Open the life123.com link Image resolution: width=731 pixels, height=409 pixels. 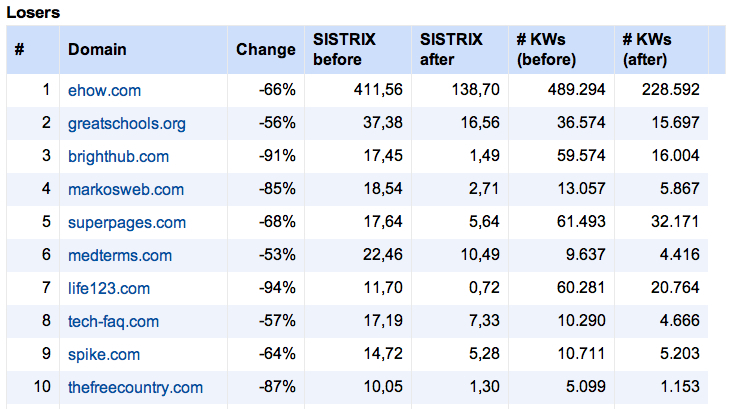click(109, 288)
